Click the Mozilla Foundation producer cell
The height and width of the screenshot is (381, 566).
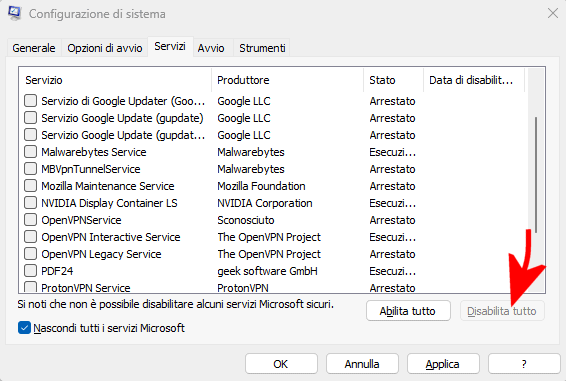click(261, 186)
